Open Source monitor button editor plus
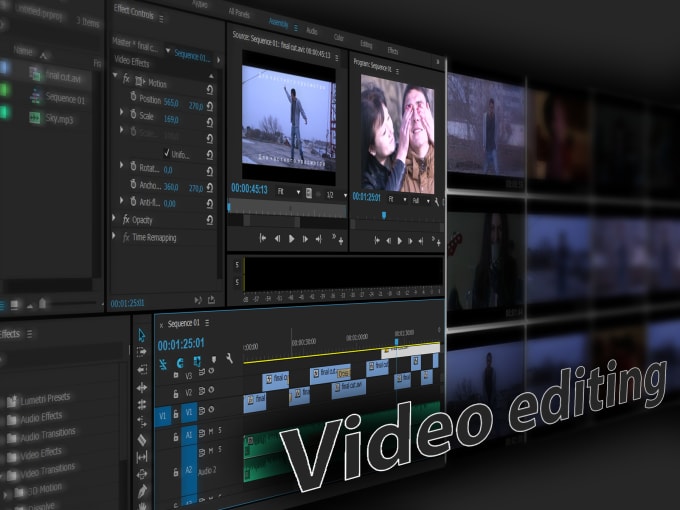The image size is (680, 510). [x=341, y=241]
